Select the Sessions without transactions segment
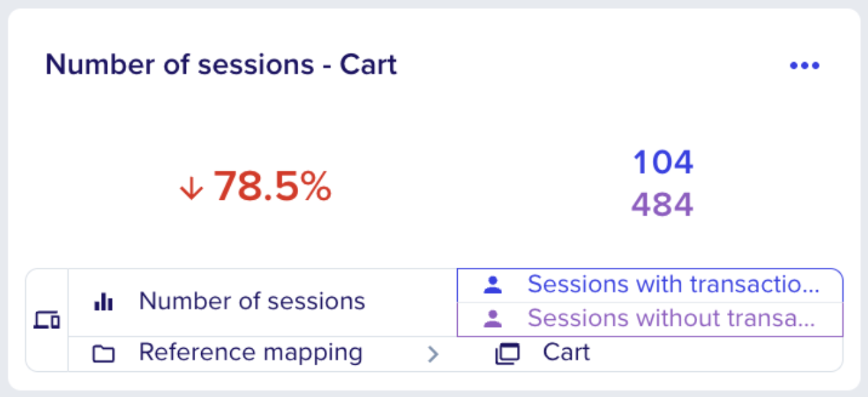The height and width of the screenshot is (397, 868). coord(650,320)
